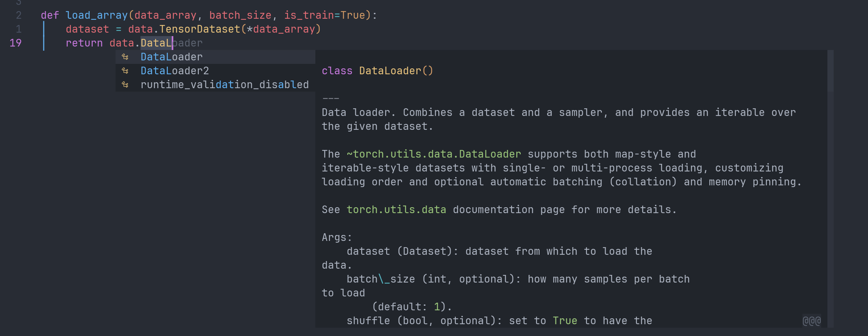Select the DataLoader completion item

tap(171, 57)
